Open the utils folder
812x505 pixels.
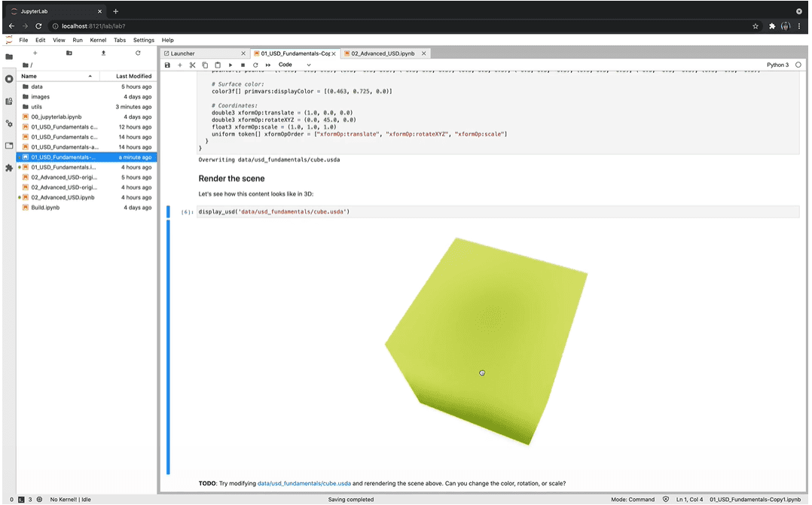(x=87, y=107)
